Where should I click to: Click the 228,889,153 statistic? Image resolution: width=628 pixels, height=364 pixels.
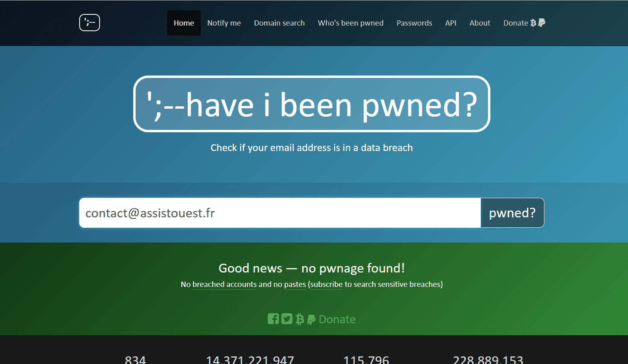point(488,360)
